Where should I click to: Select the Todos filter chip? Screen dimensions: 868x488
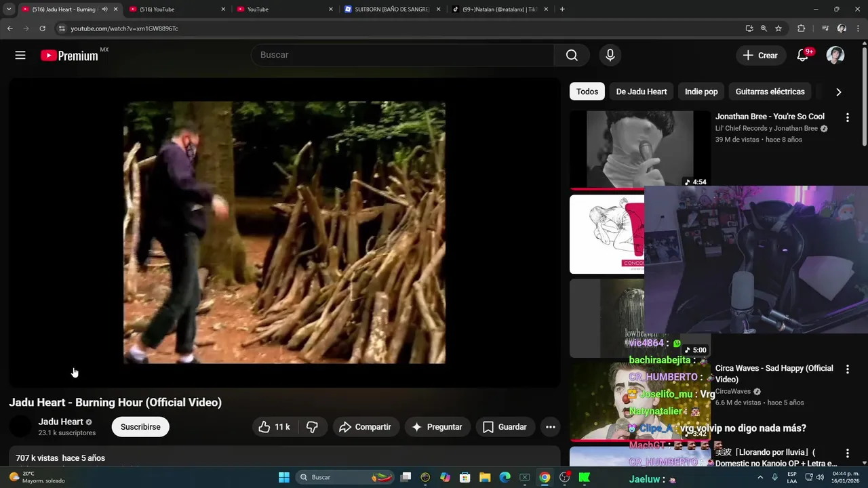587,91
